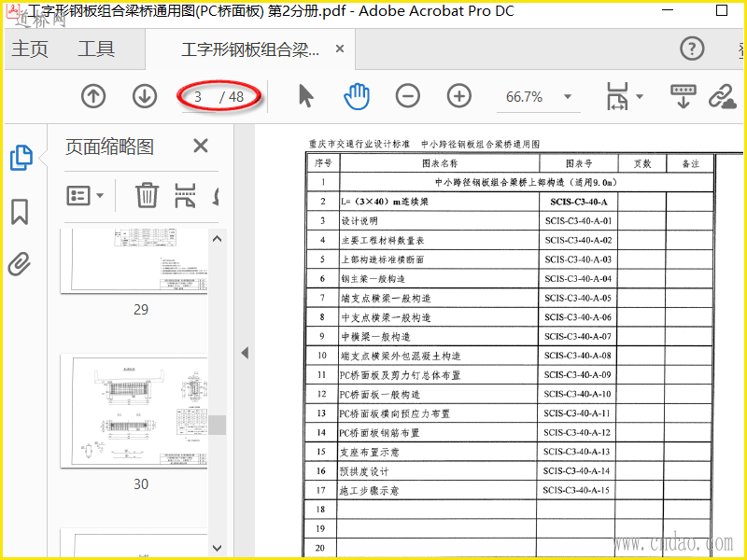Screen dimensions: 747x560
Task: Click thumbnail scrollbar up arrow
Action: (x=217, y=239)
